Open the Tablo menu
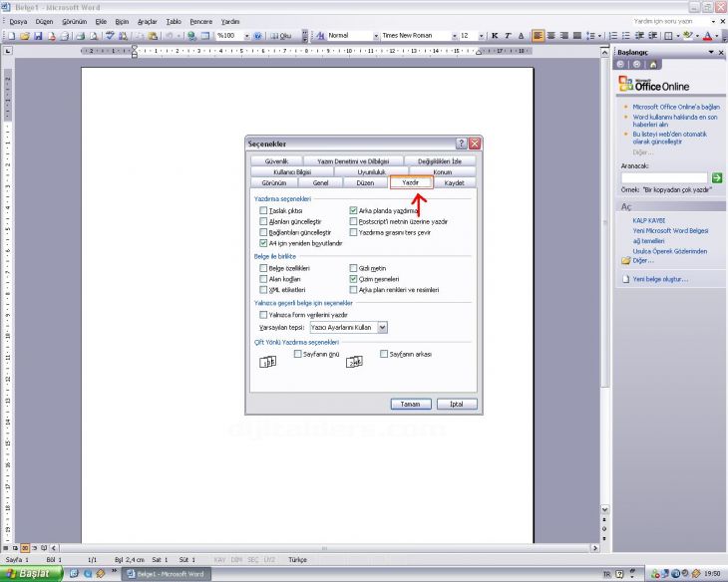 click(x=174, y=21)
